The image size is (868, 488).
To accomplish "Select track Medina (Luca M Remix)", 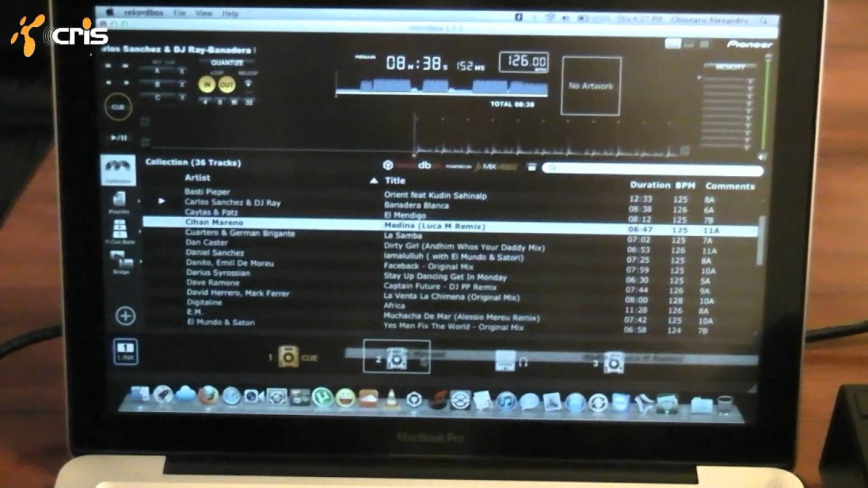I will 435,226.
